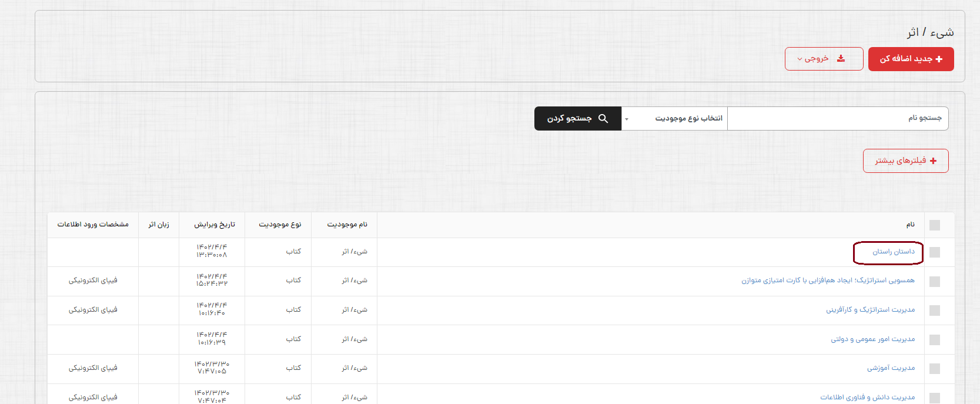Open the انتخاب نوع موجودیت dropdown
The image size is (980, 404).
[674, 119]
